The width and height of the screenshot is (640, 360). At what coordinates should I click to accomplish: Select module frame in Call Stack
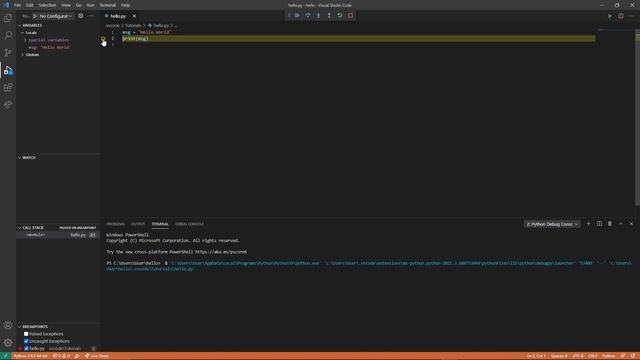pyautogui.click(x=58, y=235)
